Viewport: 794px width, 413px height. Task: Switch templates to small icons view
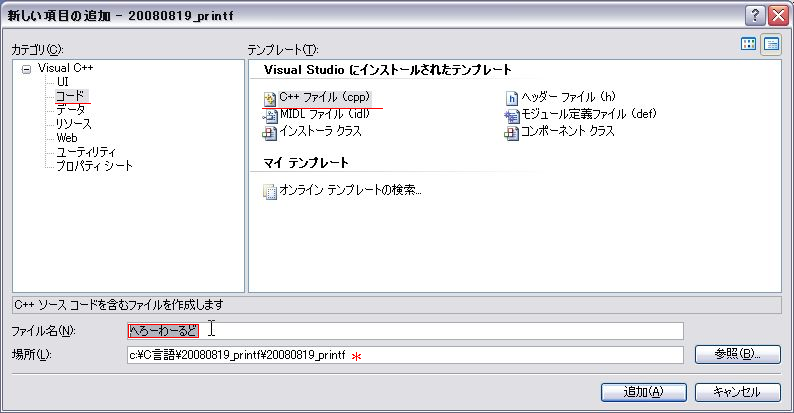(772, 45)
